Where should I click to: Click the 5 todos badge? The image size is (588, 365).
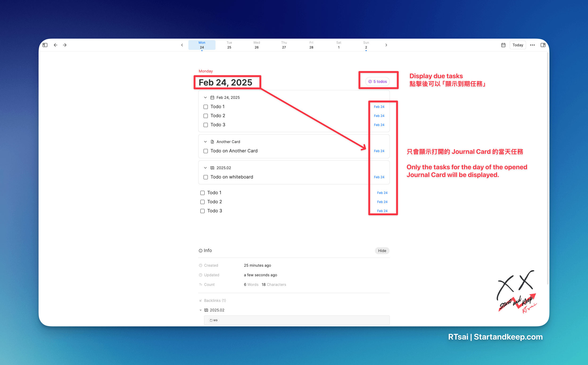pos(378,82)
